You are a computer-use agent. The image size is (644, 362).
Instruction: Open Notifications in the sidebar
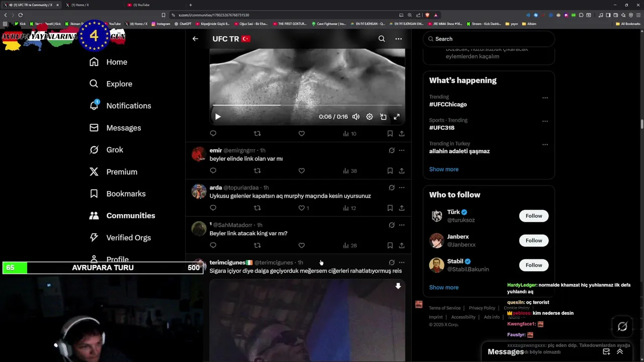coord(120,106)
